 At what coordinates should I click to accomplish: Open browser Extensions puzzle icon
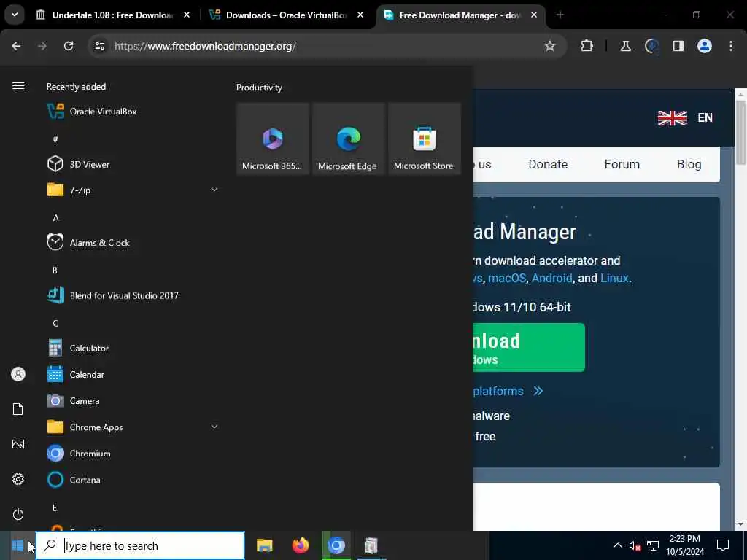(587, 46)
